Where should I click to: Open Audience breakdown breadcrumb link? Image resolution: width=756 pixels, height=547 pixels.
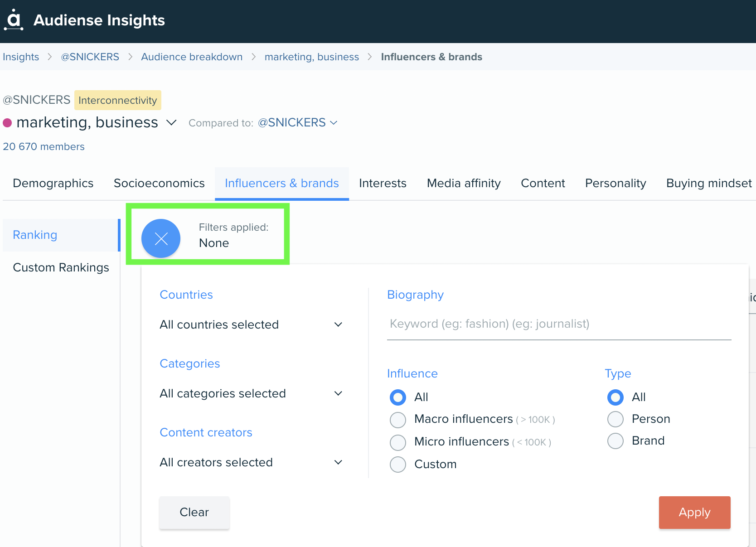click(x=192, y=57)
